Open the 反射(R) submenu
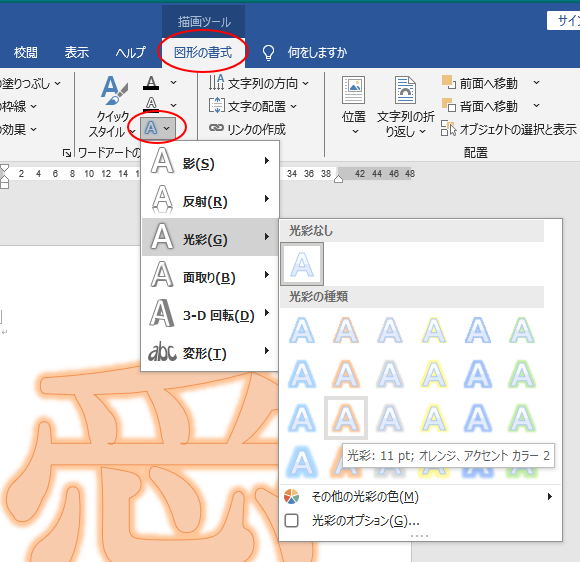This screenshot has height=562, width=580. pyautogui.click(x=210, y=199)
